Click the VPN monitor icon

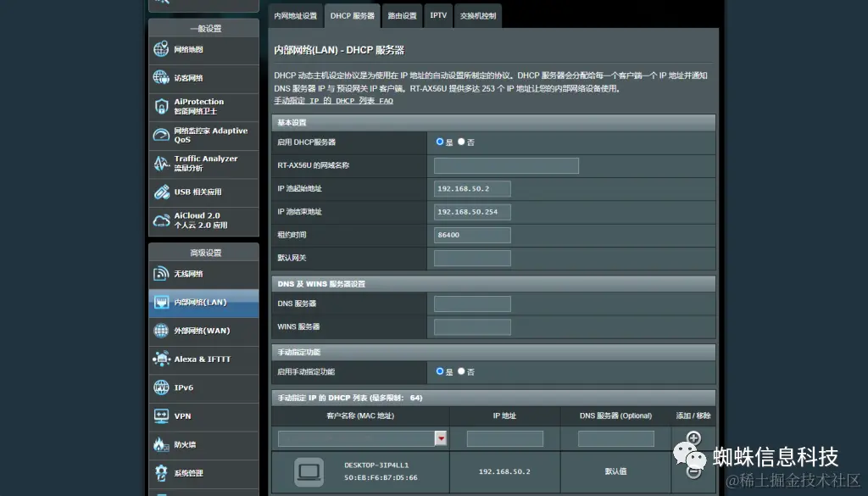coord(161,415)
